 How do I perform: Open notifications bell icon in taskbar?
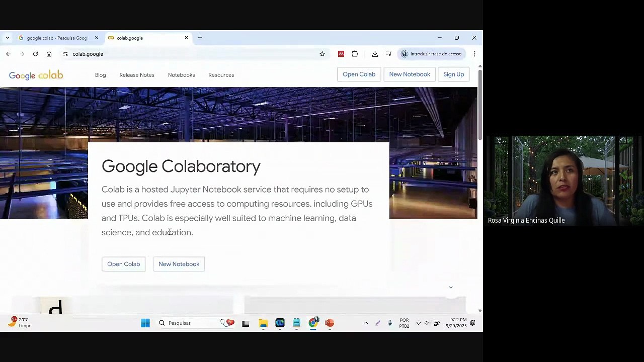(x=472, y=323)
